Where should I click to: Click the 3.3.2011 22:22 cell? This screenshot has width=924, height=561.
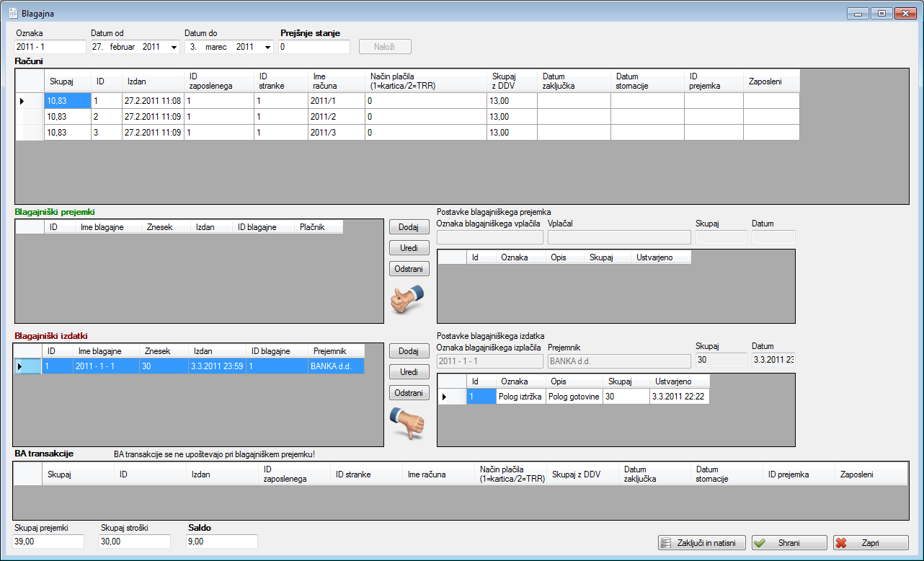point(679,397)
